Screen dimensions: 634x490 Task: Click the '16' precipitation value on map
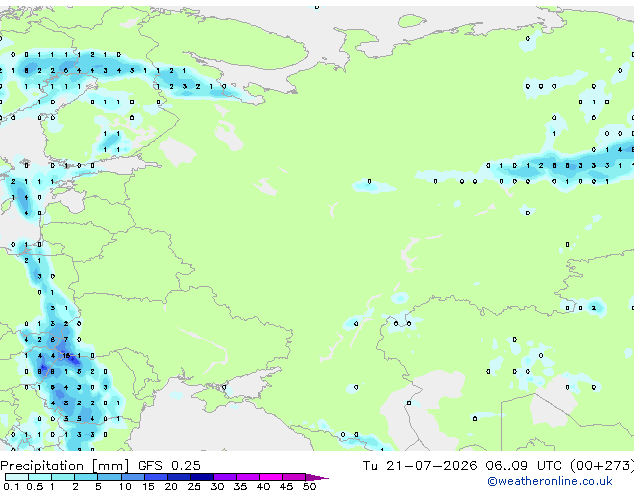[66, 356]
